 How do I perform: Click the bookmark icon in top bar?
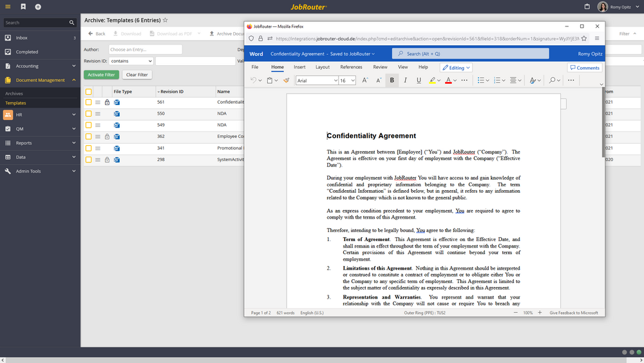23,6
